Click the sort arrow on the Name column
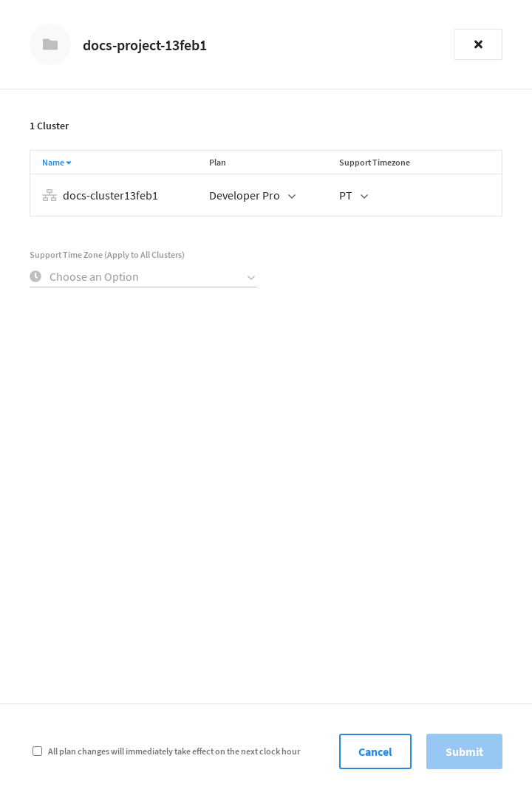Viewport: 532px width, 798px height. (69, 163)
